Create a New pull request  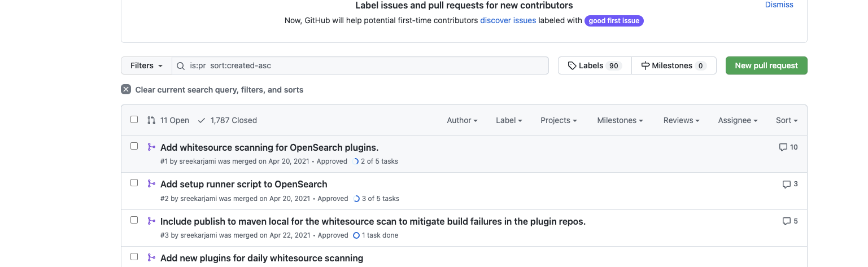point(766,65)
